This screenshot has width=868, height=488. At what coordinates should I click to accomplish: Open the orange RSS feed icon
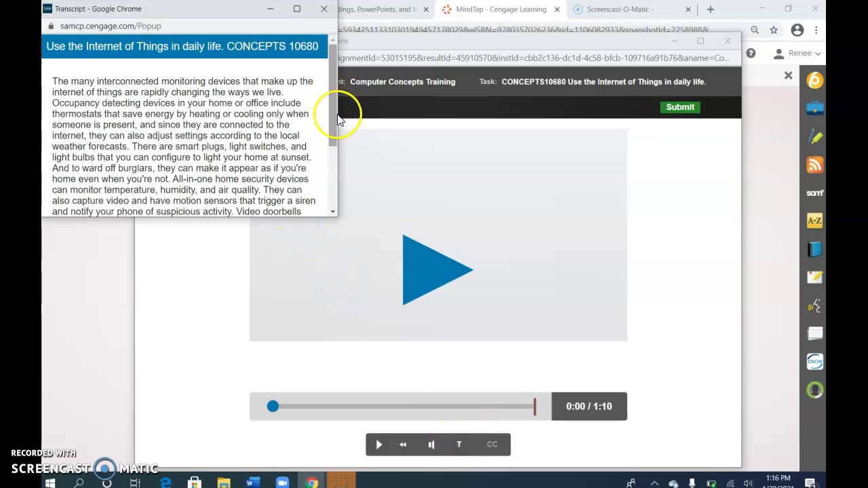(x=814, y=165)
